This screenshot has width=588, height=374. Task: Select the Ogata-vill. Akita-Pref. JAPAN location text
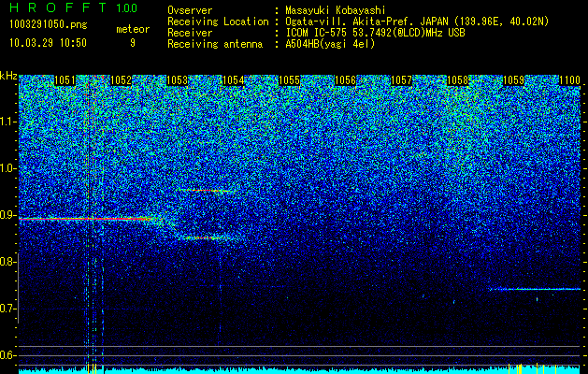(417, 22)
